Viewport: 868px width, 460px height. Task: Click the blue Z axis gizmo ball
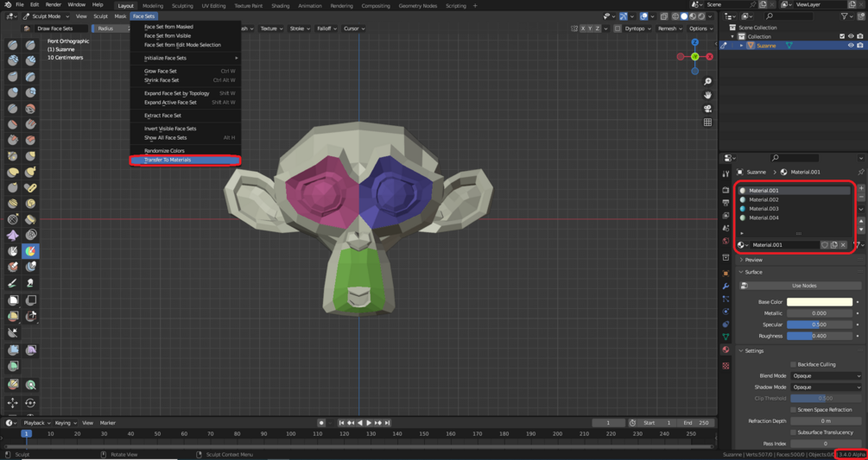(x=694, y=42)
